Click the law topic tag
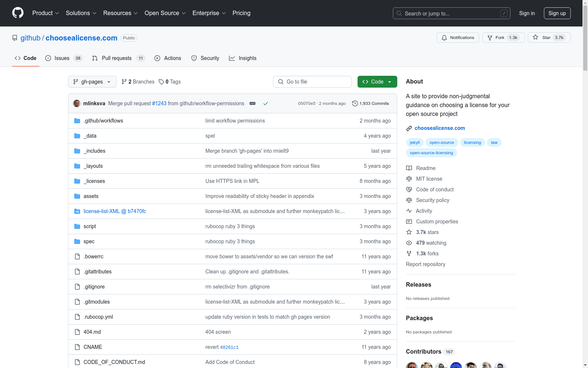The height and width of the screenshot is (368, 588). click(x=494, y=142)
